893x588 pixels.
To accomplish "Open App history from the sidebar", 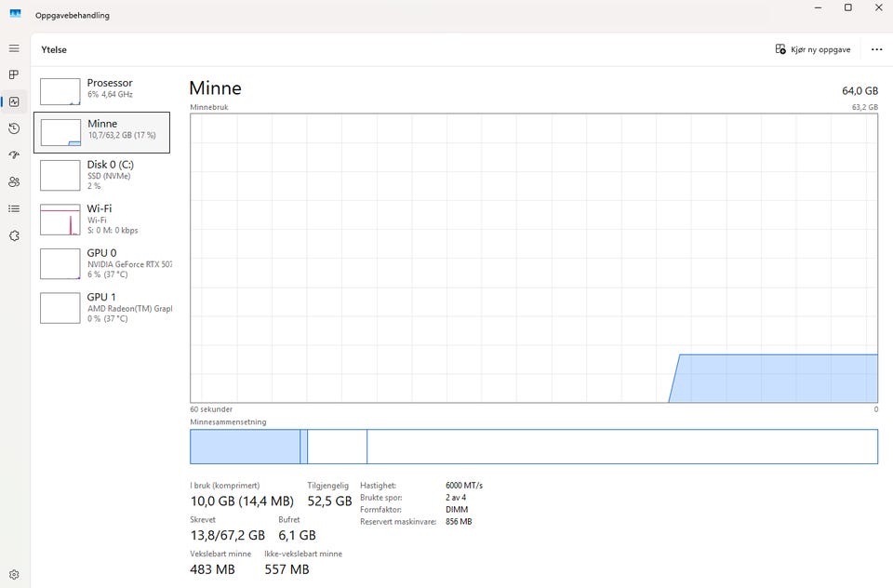I will 14,128.
